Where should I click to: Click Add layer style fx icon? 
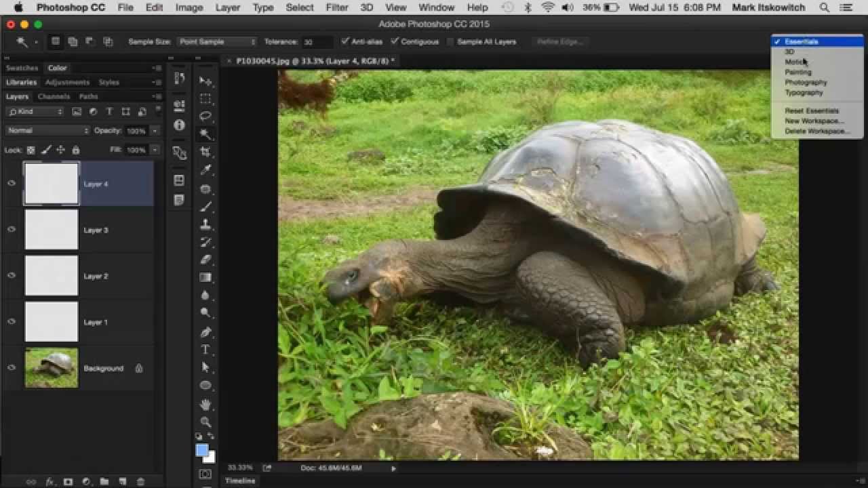point(50,482)
